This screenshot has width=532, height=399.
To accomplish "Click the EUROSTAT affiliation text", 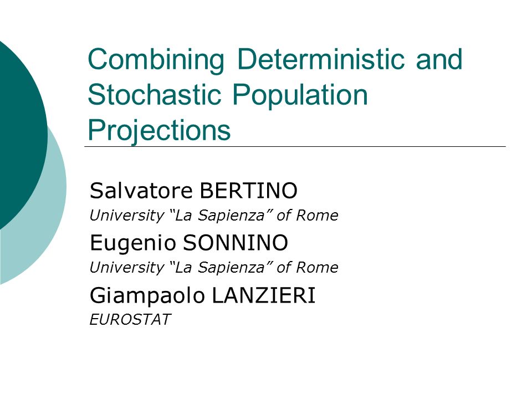I will tap(130, 320).
